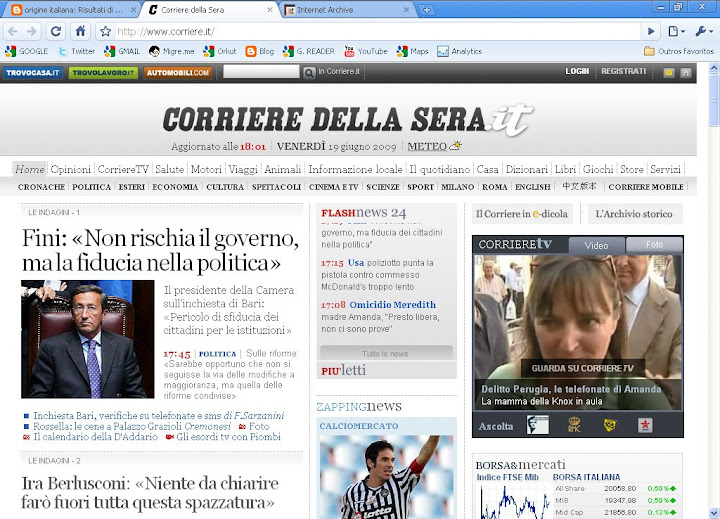The image size is (720, 519).
Task: Open the browser home page icon
Action: pos(80,31)
